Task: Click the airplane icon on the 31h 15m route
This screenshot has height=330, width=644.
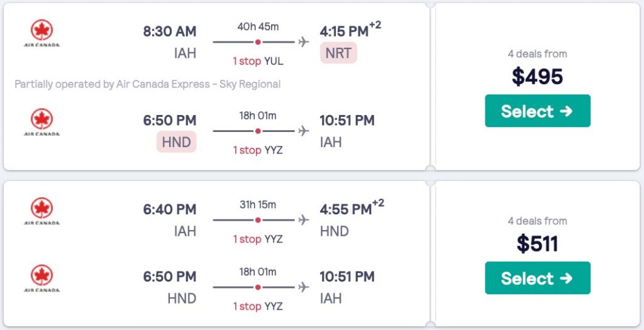Action: pyautogui.click(x=304, y=220)
